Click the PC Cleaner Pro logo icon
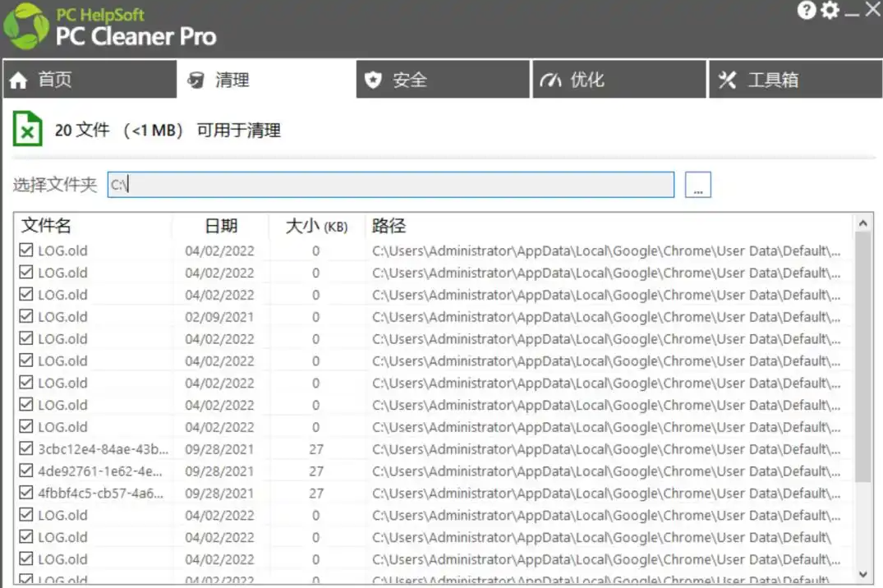The width and height of the screenshot is (883, 588). [25, 25]
